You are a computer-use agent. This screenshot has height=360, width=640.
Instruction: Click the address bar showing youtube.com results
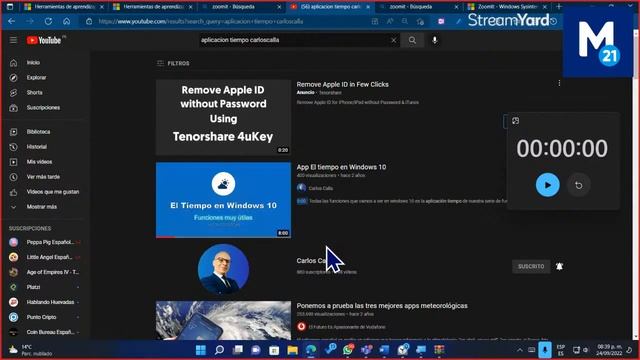point(201,21)
